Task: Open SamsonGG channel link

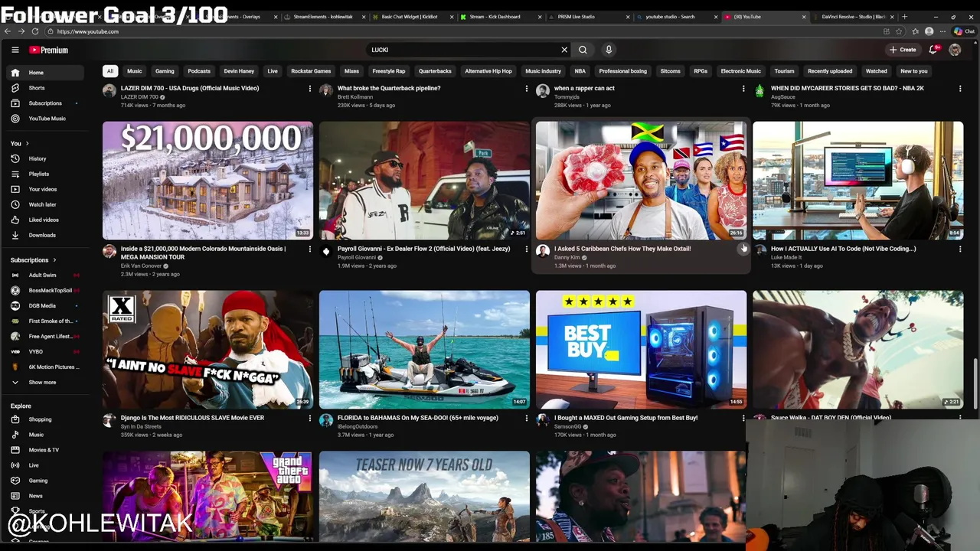Action: pos(568,426)
